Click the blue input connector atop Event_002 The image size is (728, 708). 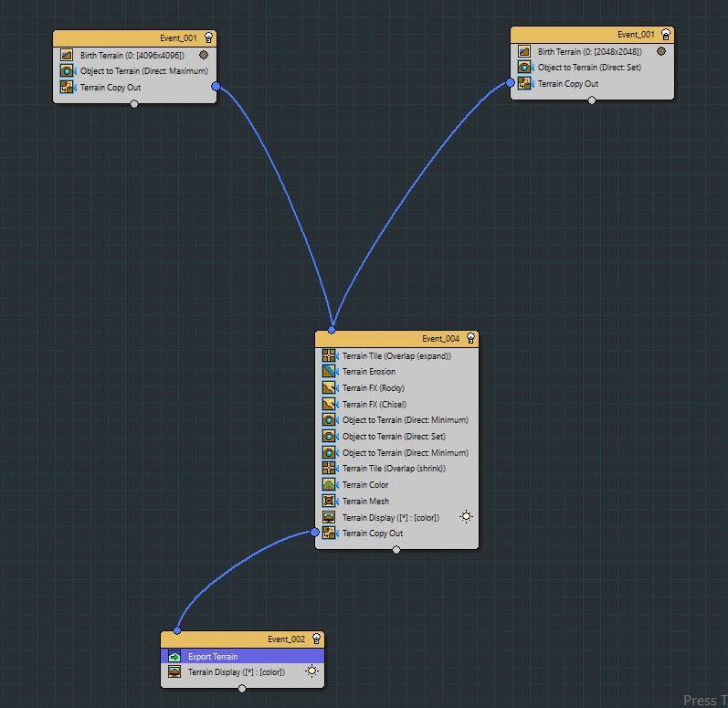[177, 630]
